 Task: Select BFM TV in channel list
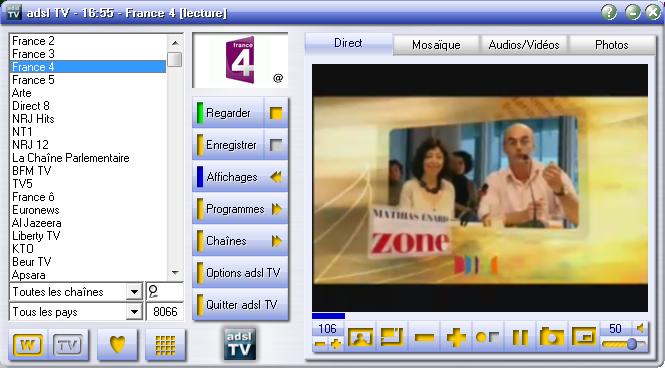[x=88, y=171]
